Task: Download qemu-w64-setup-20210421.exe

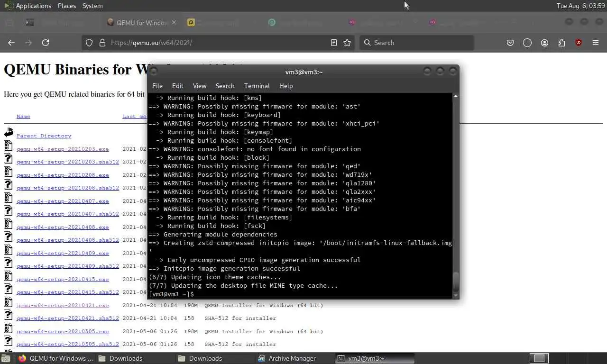Action: tap(63, 305)
